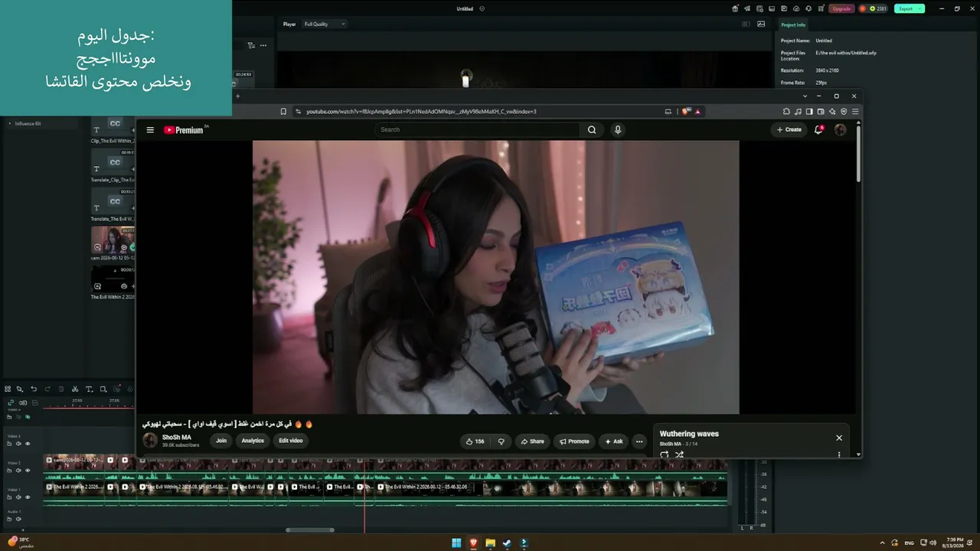Open the Windows Start menu
The height and width of the screenshot is (551, 980).
[x=456, y=543]
